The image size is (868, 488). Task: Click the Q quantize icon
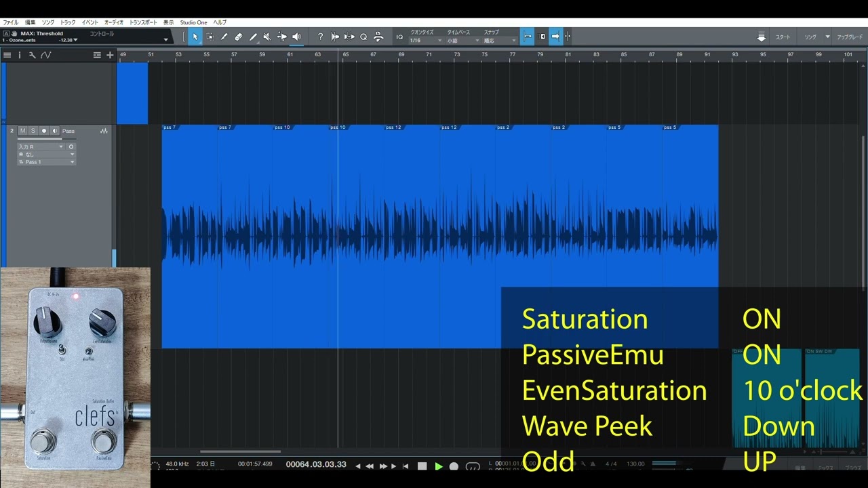coord(363,37)
